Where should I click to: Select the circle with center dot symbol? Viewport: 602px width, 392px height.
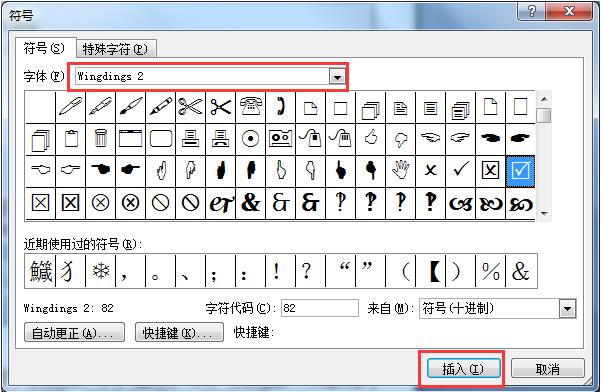(x=251, y=139)
